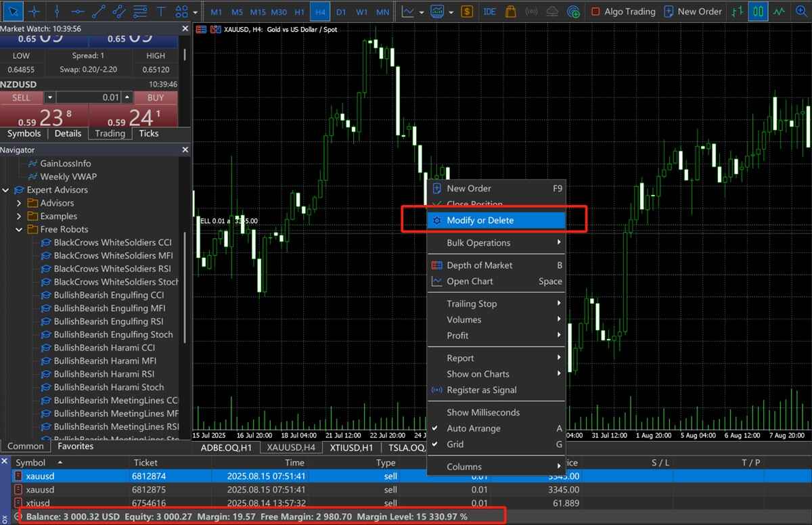Choose Modify or Delete from context menu
This screenshot has width=812, height=525.
coord(496,221)
